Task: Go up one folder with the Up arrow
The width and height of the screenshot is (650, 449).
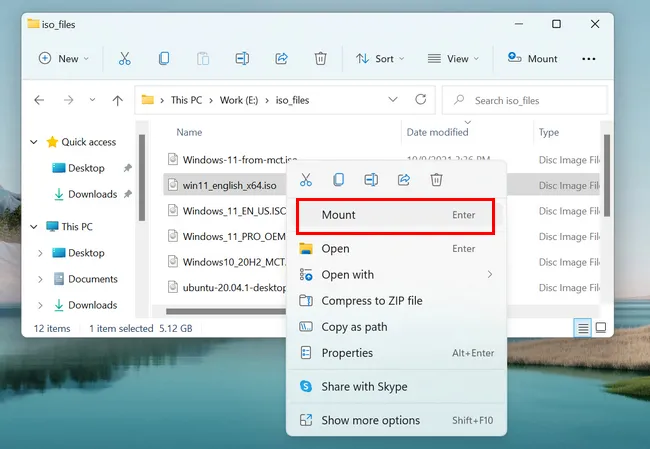Action: pos(117,100)
